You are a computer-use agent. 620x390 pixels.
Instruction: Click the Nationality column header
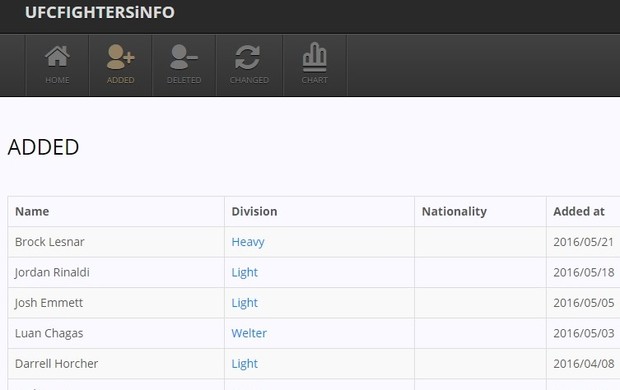[x=480, y=212]
